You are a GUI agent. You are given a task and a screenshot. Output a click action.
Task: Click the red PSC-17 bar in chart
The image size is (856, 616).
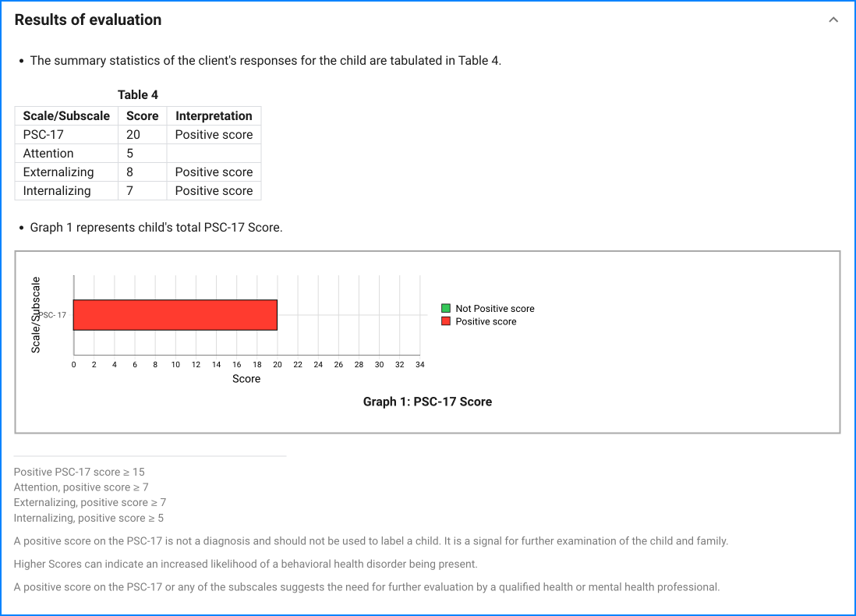[175, 315]
